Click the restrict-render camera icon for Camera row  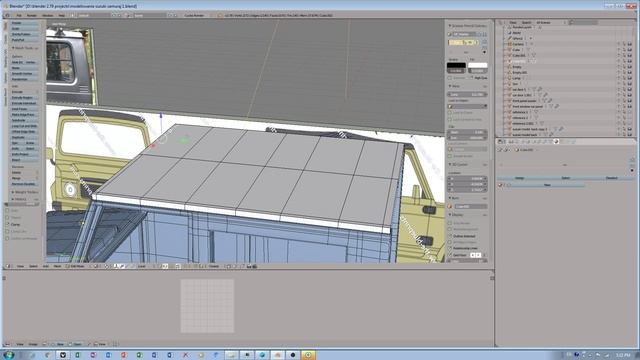[x=630, y=44]
